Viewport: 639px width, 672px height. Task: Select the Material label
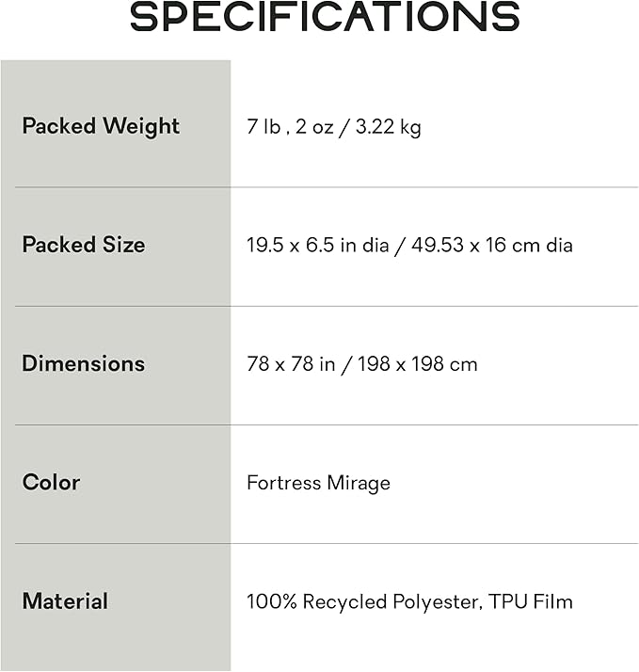65,600
